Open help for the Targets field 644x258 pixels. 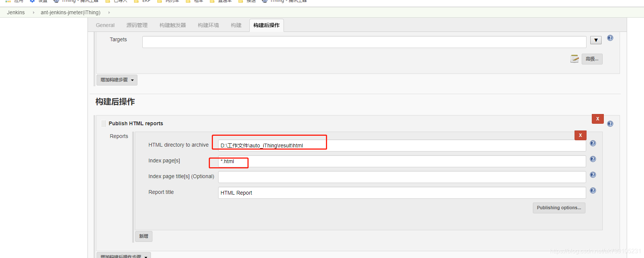610,38
